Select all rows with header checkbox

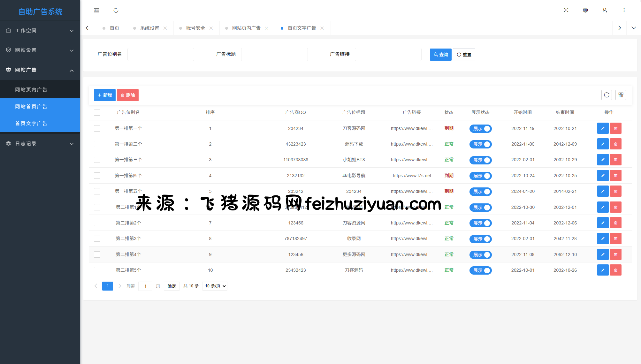click(x=97, y=112)
